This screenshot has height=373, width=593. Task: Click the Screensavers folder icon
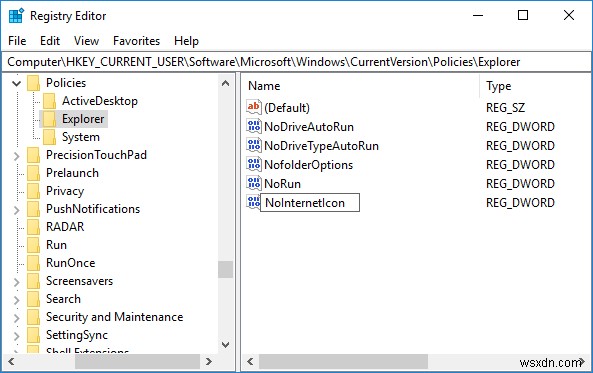pyautogui.click(x=33, y=281)
